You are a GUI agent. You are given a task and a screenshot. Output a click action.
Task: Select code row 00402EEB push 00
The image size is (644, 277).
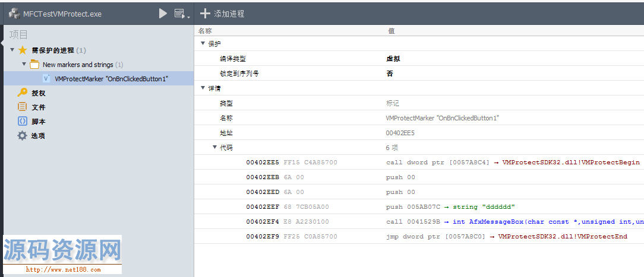tap(419, 177)
